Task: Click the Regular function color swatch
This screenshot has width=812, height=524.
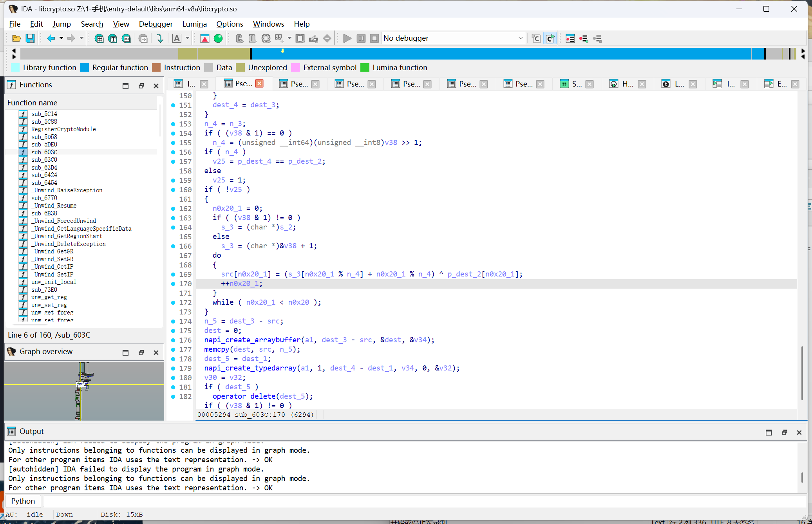Action: [x=85, y=67]
